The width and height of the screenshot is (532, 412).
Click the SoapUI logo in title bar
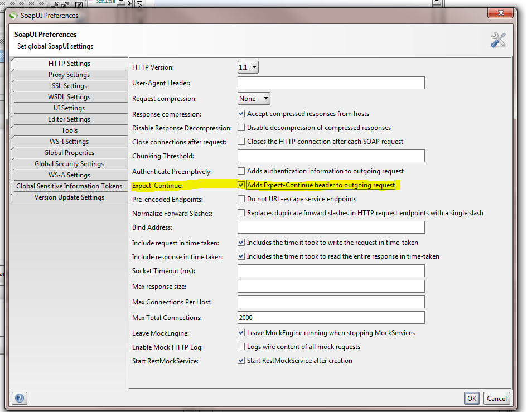(13, 15)
